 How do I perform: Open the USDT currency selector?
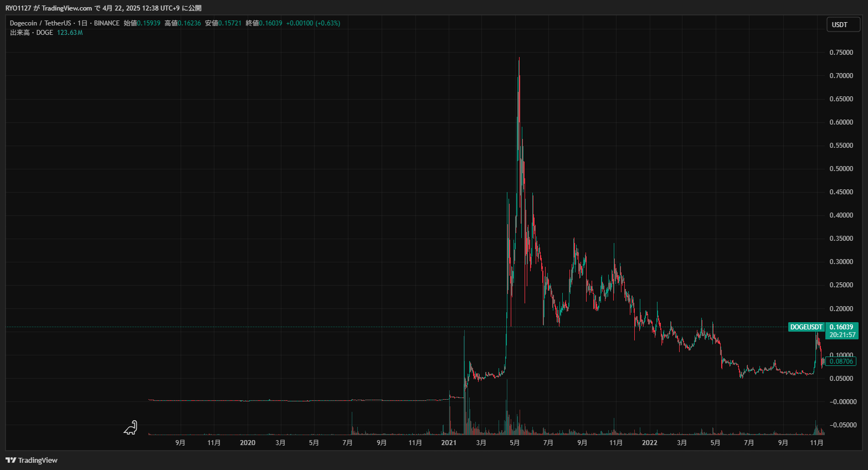click(x=843, y=24)
